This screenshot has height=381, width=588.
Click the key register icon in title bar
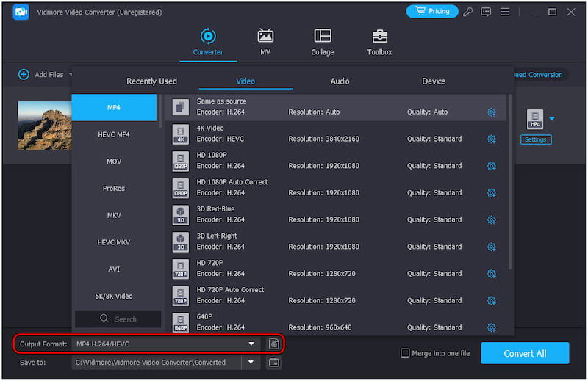pyautogui.click(x=468, y=12)
